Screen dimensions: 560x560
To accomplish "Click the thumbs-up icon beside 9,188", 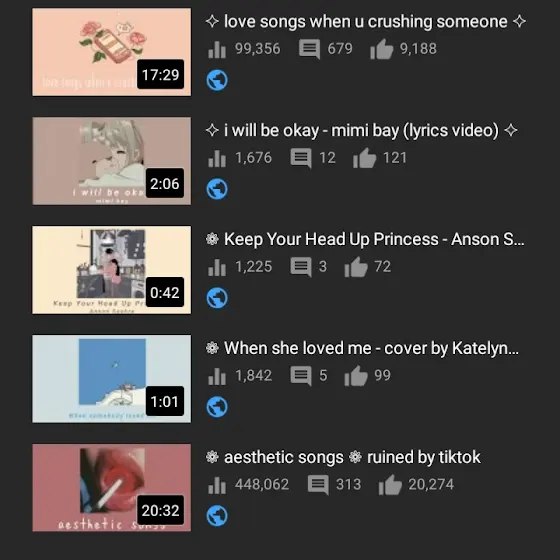I will (381, 49).
